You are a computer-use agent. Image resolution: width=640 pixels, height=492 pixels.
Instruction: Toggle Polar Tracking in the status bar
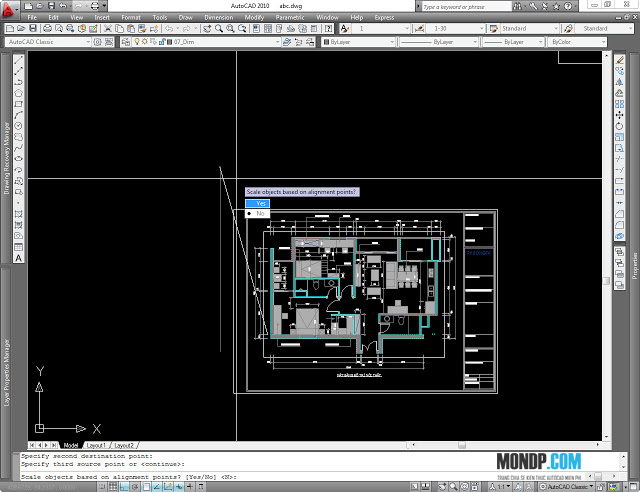[x=135, y=487]
